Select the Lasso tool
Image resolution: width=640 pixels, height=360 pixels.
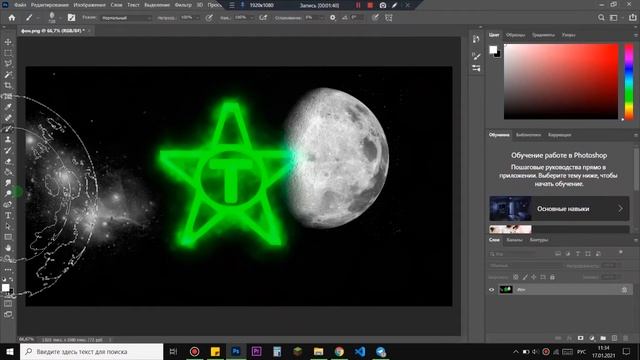[x=8, y=64]
